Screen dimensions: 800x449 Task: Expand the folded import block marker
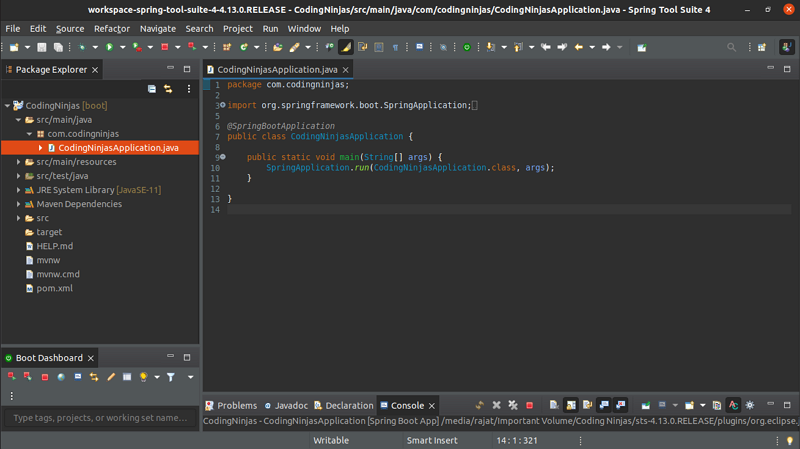point(223,105)
